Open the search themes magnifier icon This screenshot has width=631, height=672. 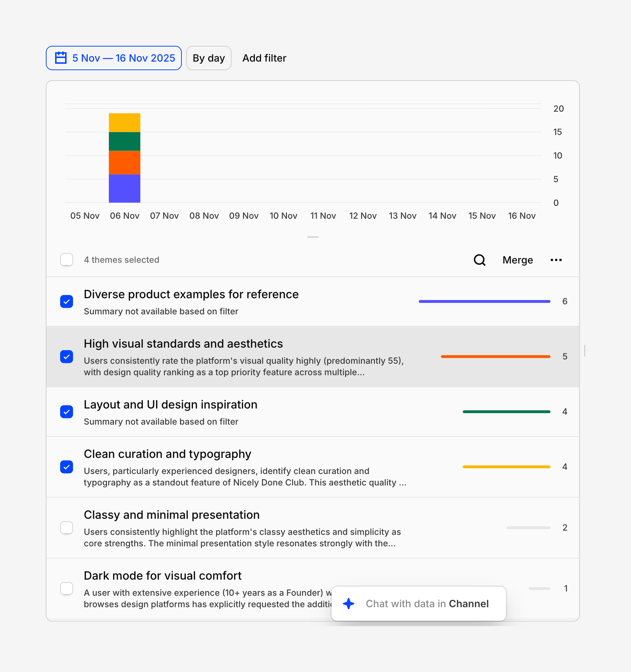point(480,260)
